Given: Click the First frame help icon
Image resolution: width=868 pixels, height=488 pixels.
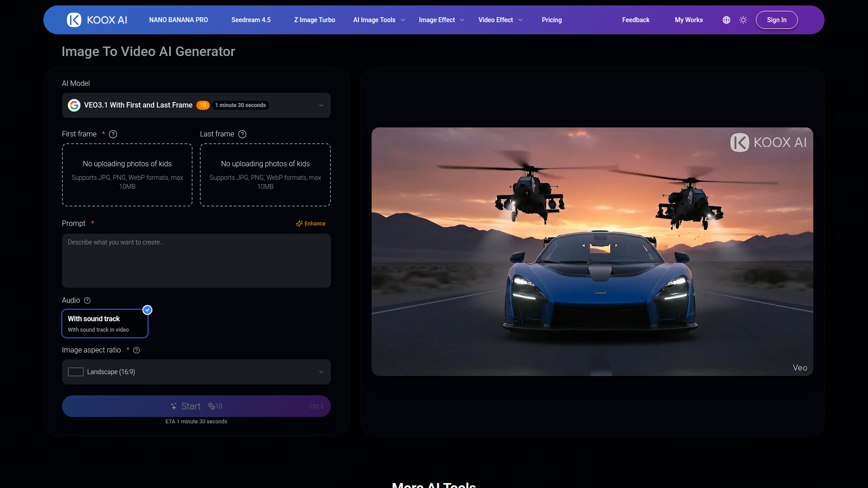Looking at the screenshot, I should point(113,134).
